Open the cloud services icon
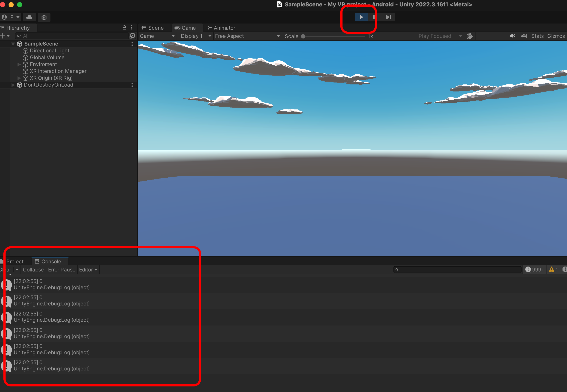This screenshot has height=392, width=567. click(29, 17)
